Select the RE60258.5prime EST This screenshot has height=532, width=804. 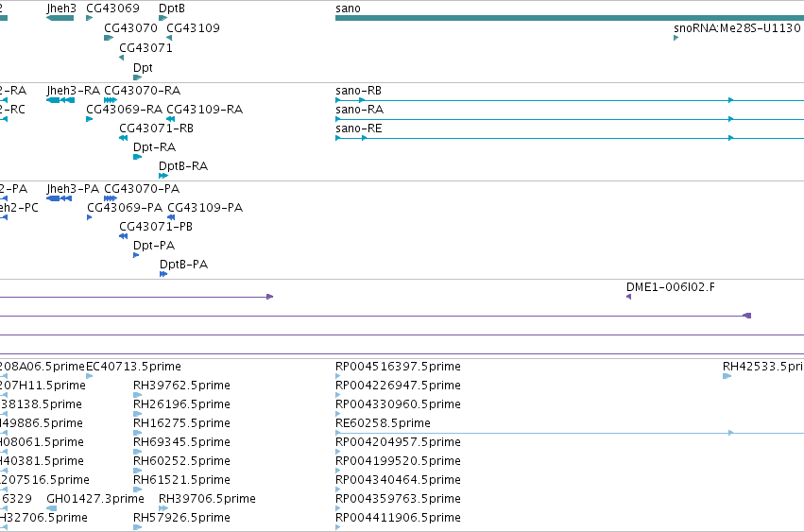click(570, 433)
